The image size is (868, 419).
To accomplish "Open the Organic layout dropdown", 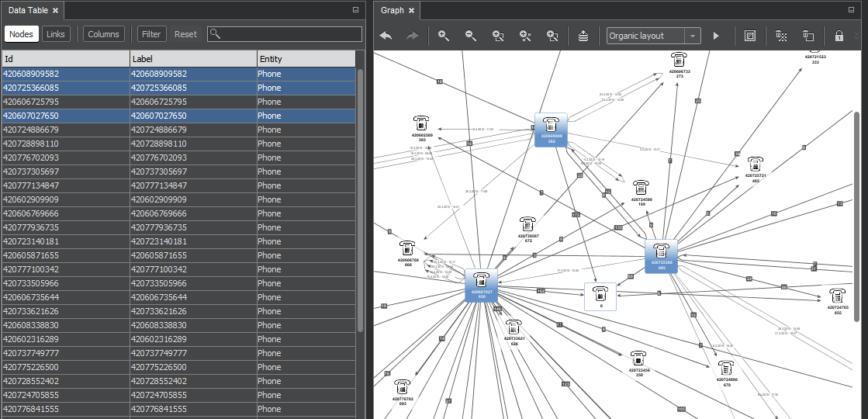I will click(693, 36).
